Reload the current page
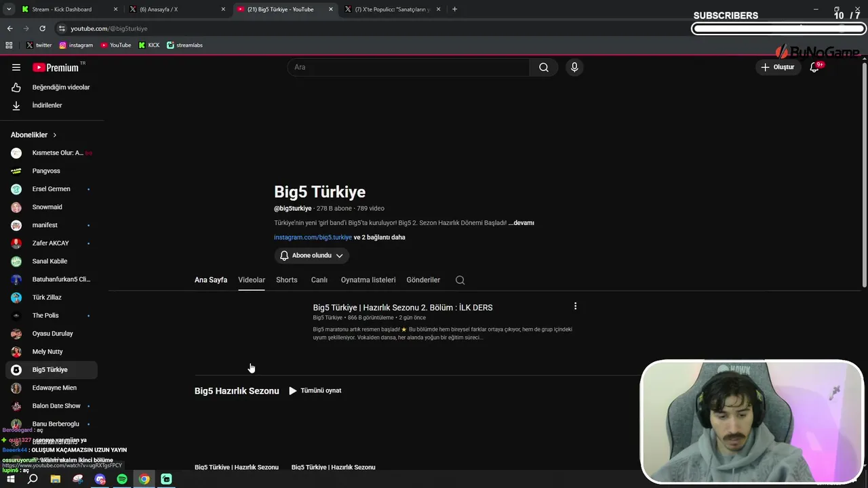Screen dimensions: 868x488 coord(42,28)
